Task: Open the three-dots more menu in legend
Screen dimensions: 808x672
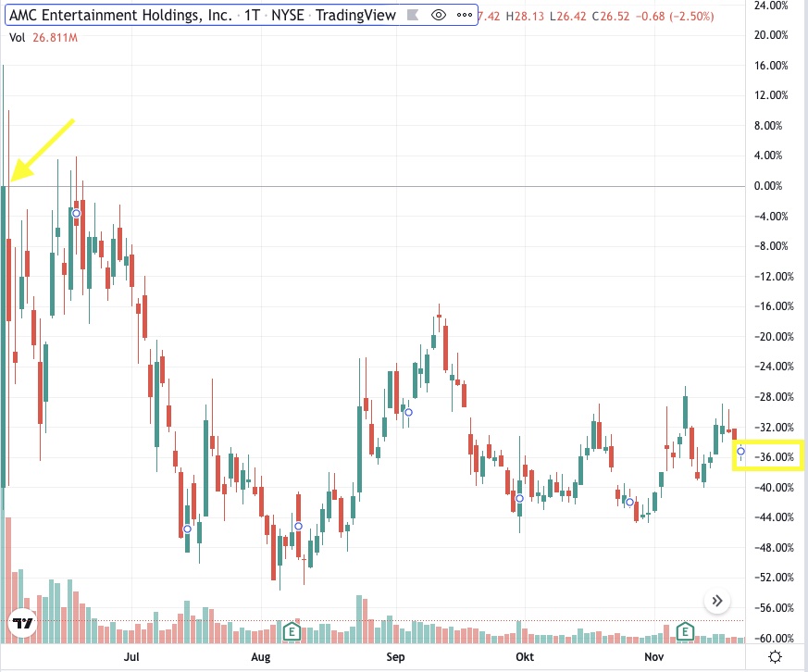Action: click(465, 15)
